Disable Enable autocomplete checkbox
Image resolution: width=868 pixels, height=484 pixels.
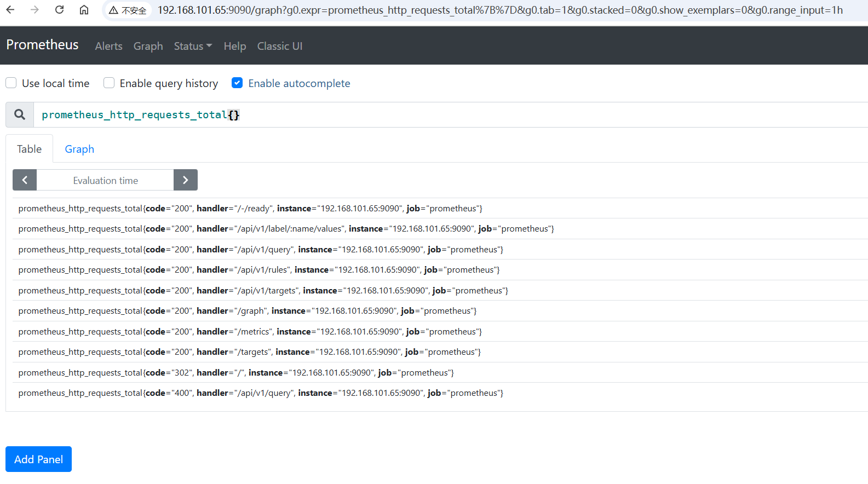tap(237, 83)
